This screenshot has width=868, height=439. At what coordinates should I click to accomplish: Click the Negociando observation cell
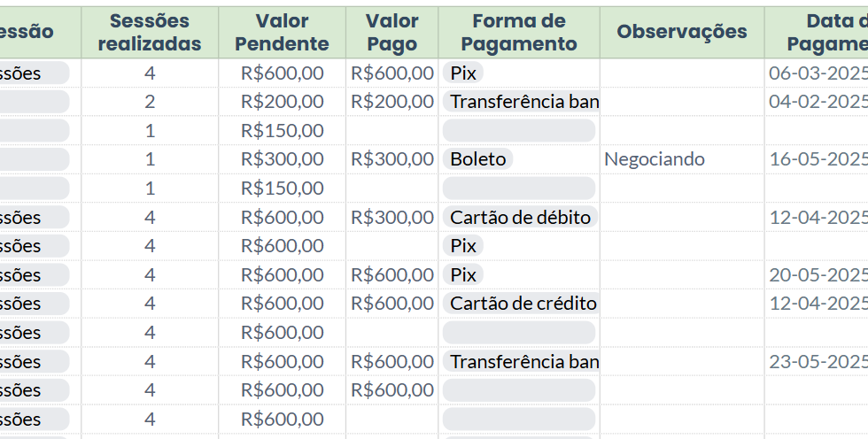click(681, 159)
